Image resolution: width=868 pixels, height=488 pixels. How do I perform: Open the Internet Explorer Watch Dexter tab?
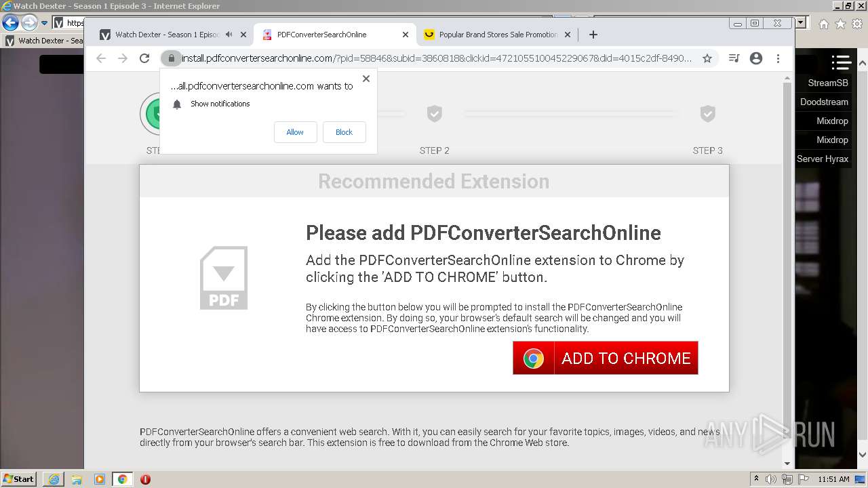(45, 41)
